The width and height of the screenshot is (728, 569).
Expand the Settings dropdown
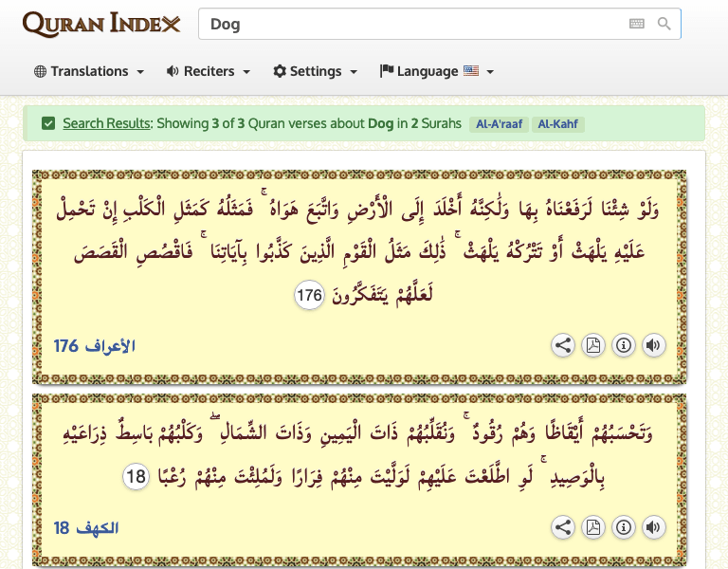tap(316, 71)
